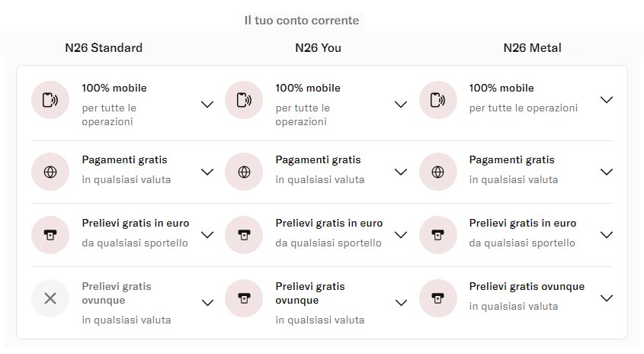Click the globe icon in N26 Standard column
This screenshot has width=644, height=354.
[50, 172]
